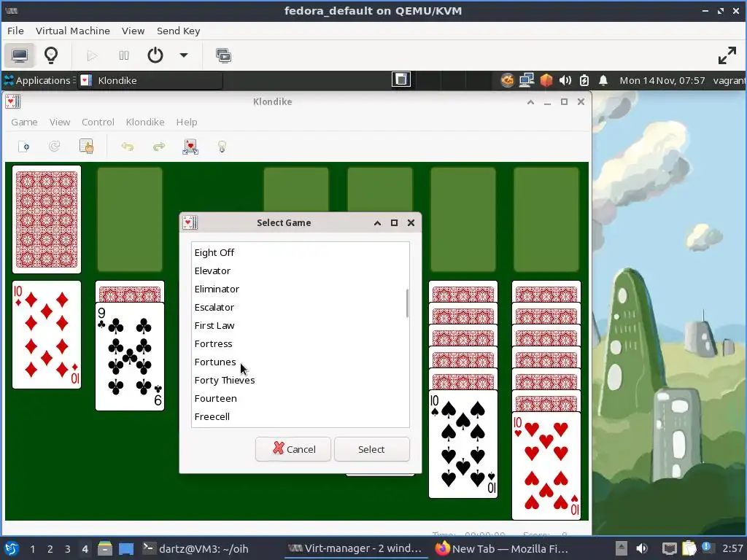Image resolution: width=747 pixels, height=560 pixels.
Task: Click virt-manager graphical console monitor icon
Action: click(20, 55)
